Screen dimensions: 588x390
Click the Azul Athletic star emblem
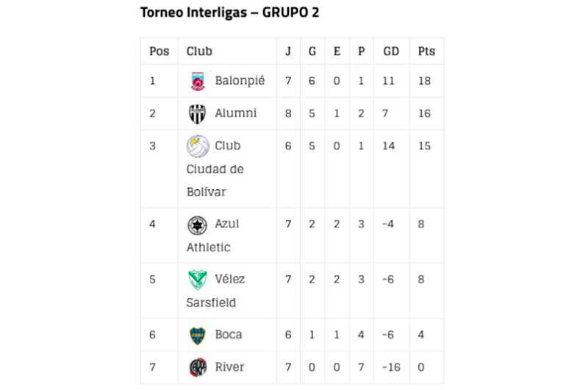[x=197, y=225]
